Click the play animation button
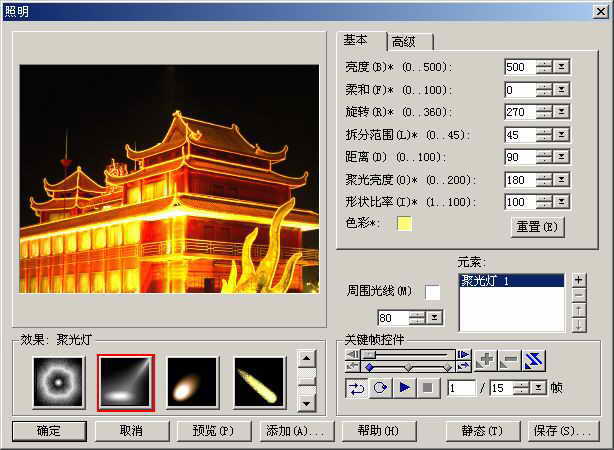 point(404,387)
